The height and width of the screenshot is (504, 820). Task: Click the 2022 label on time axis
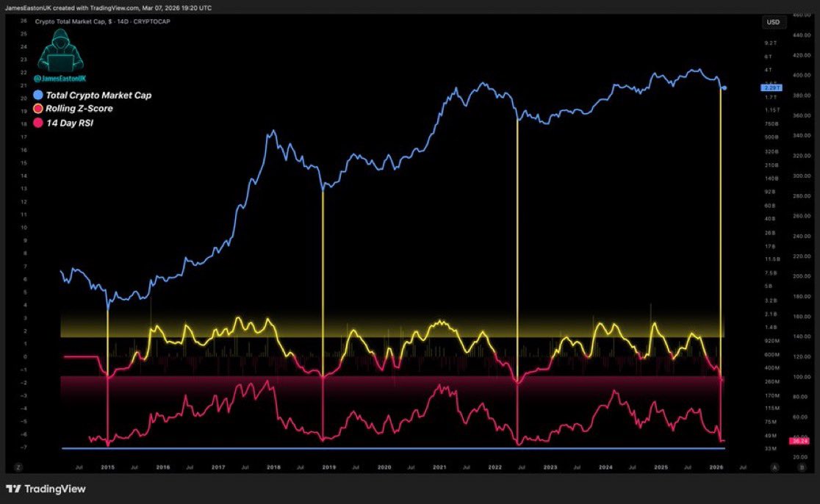[494, 467]
